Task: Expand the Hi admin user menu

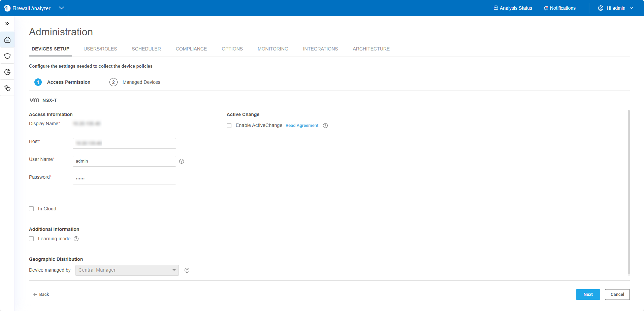Action: [615, 8]
